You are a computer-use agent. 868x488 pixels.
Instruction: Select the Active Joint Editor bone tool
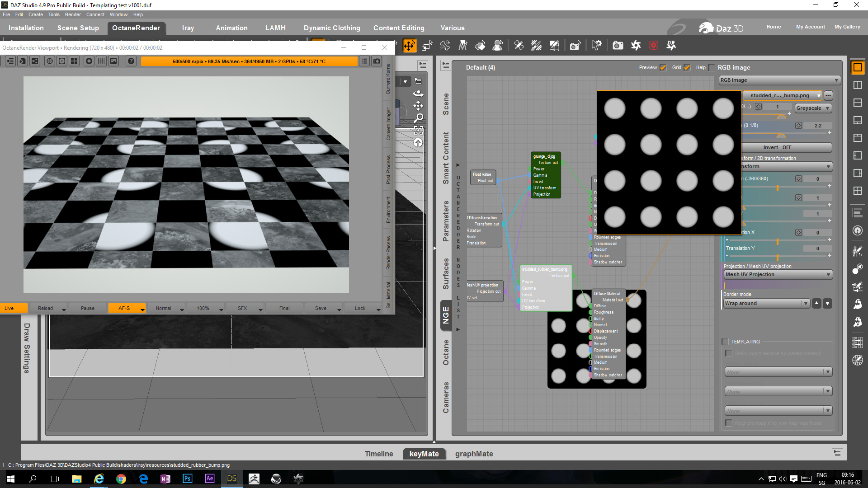pyautogui.click(x=445, y=45)
